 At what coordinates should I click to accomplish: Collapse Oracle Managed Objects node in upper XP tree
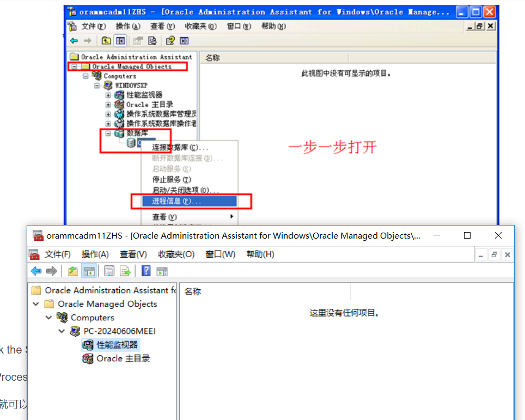pyautogui.click(x=74, y=66)
